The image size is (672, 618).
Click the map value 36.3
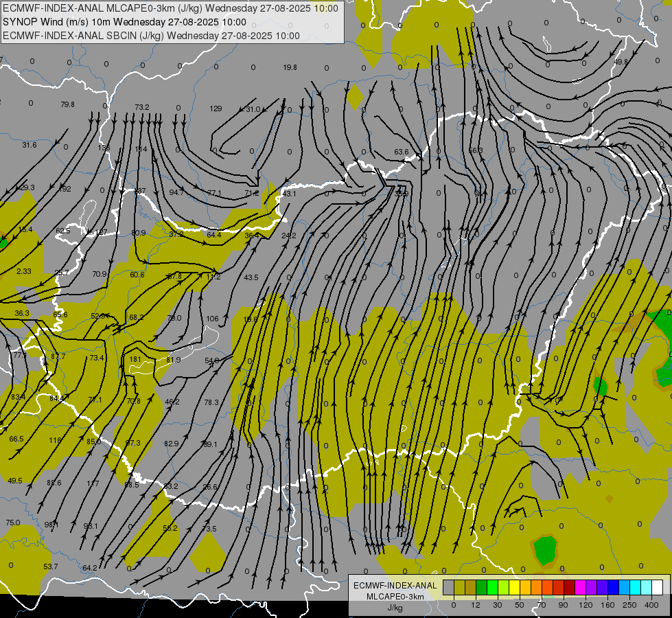(22, 313)
